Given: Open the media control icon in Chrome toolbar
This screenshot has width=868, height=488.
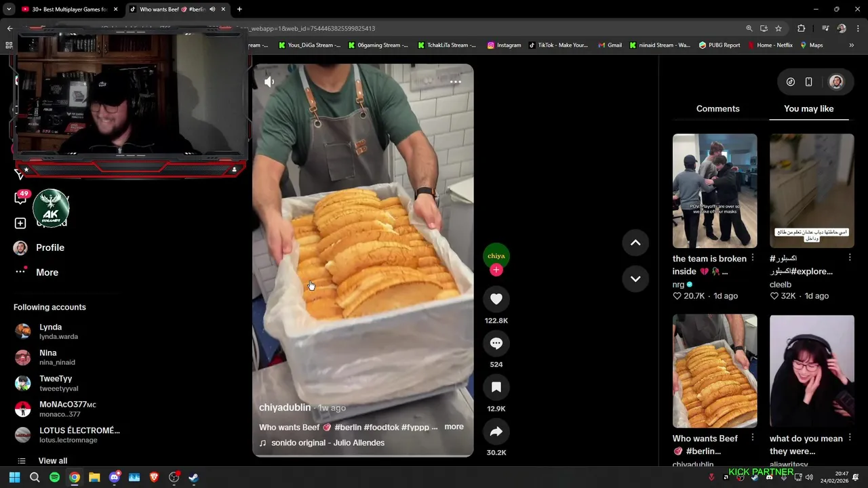Looking at the screenshot, I should (x=825, y=28).
